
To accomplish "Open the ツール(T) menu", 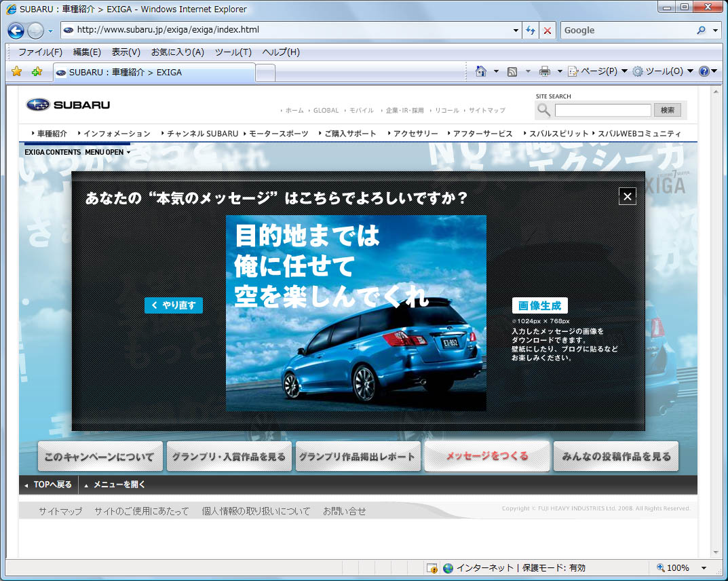I will pyautogui.click(x=233, y=52).
